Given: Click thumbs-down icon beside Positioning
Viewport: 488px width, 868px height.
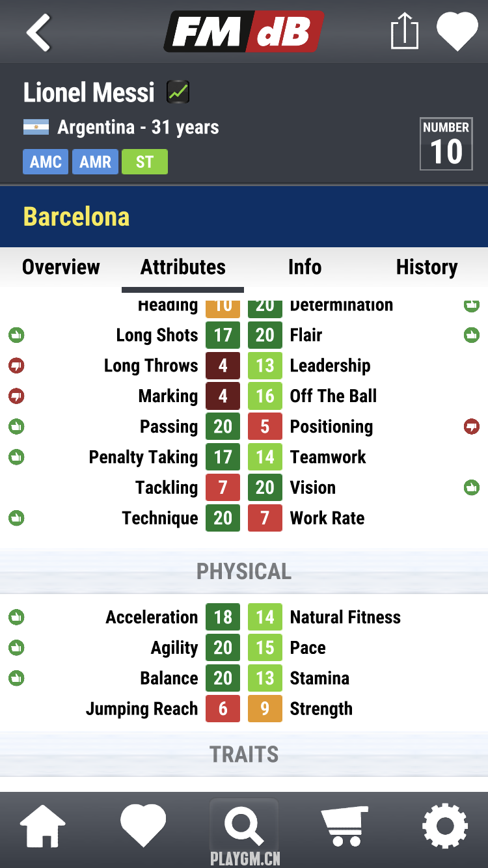Looking at the screenshot, I should pyautogui.click(x=471, y=427).
